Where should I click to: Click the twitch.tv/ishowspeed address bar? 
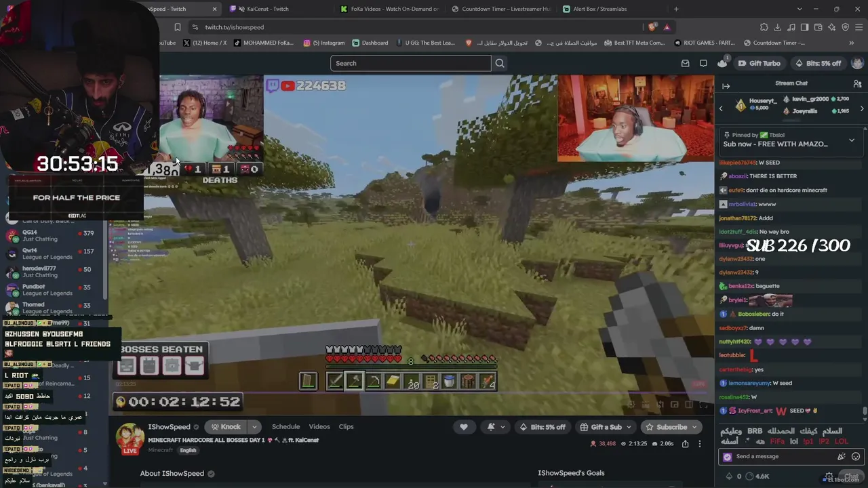coord(415,27)
